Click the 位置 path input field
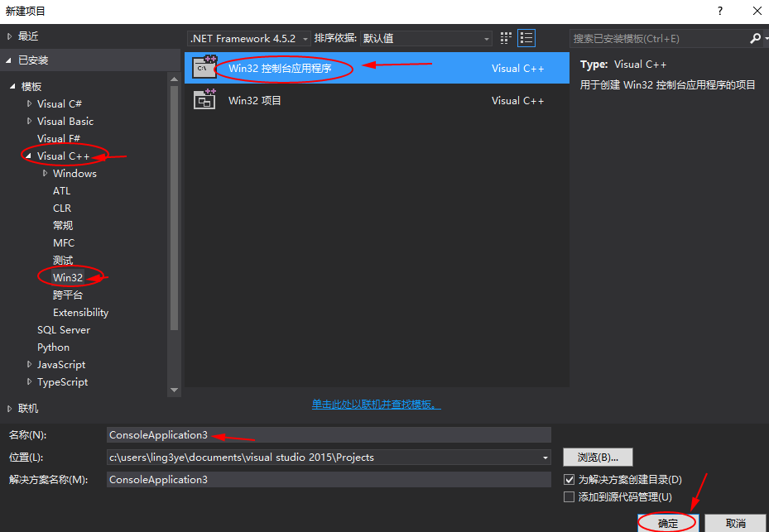Viewport: 769px width, 532px height. [x=323, y=458]
